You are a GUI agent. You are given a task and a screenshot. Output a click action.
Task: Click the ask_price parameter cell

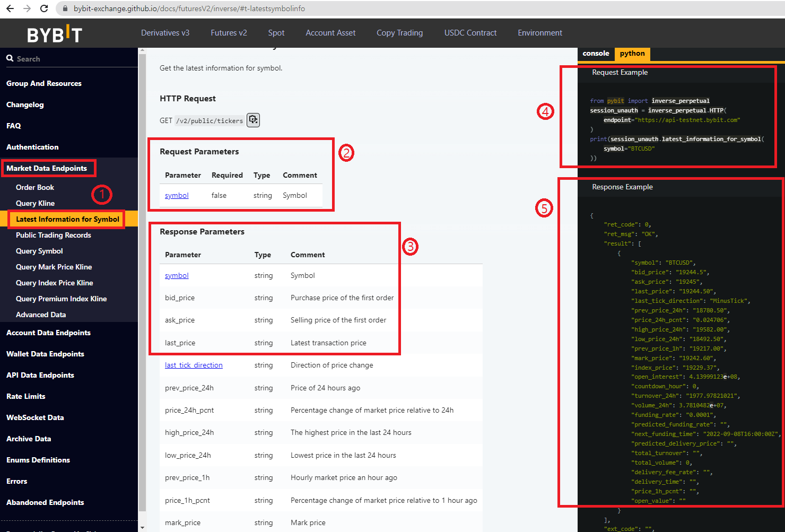[x=180, y=320]
